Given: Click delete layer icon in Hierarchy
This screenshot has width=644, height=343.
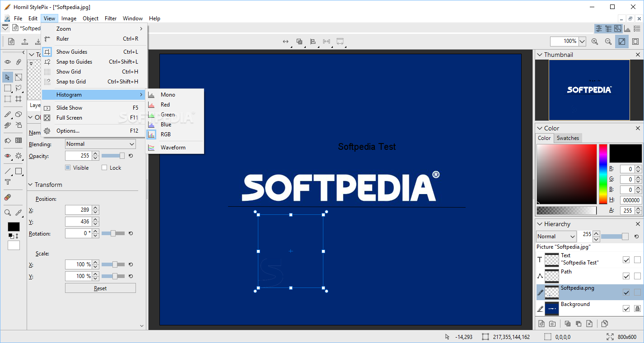Looking at the screenshot, I should point(589,324).
